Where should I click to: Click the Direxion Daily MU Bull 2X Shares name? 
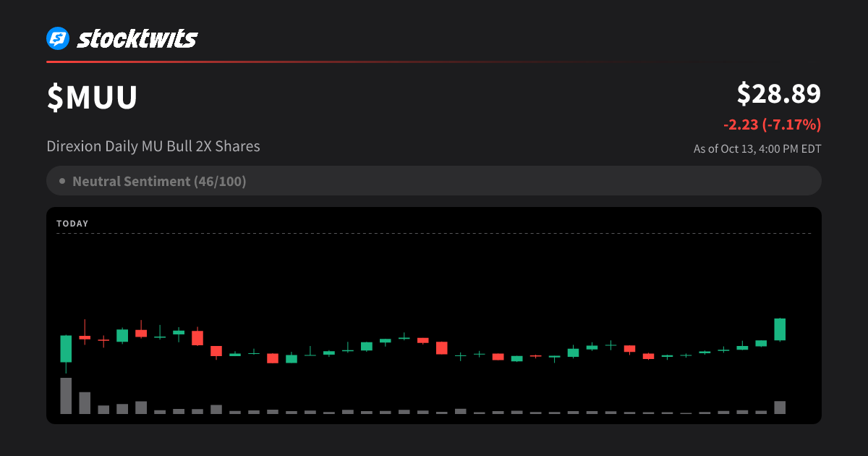(x=153, y=146)
